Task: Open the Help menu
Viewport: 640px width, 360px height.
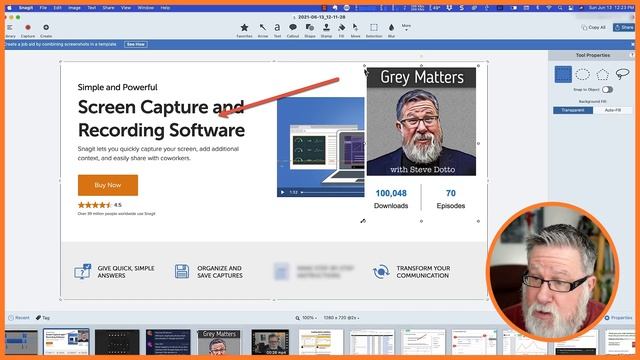Action: tap(165, 8)
